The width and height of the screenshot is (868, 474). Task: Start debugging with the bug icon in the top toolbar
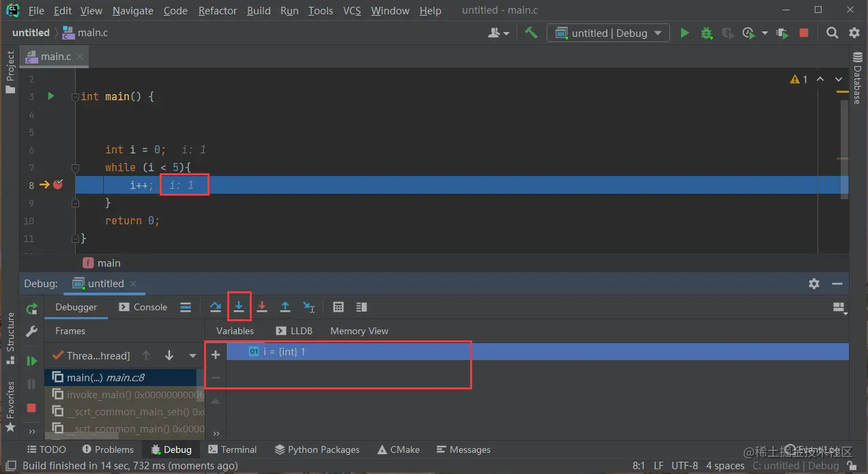(706, 33)
